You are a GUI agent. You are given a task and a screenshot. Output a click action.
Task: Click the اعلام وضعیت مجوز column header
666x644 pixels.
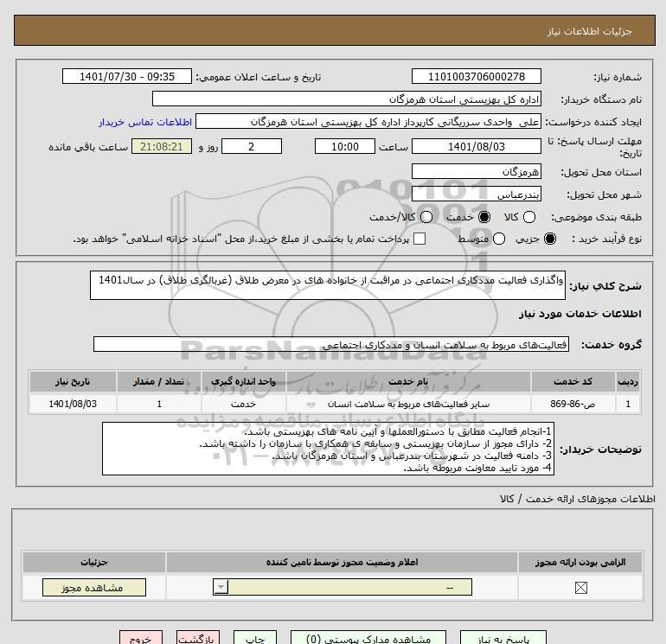342,562
